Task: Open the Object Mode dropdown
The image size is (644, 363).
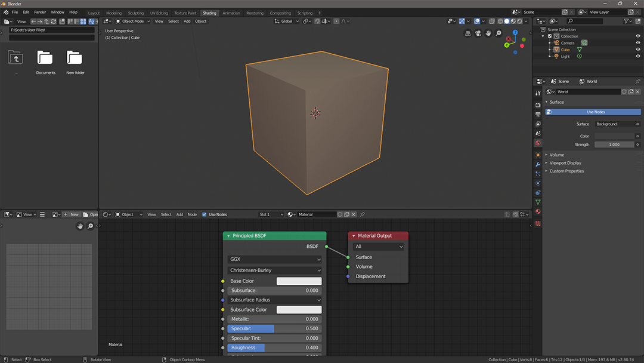Action: [x=132, y=21]
